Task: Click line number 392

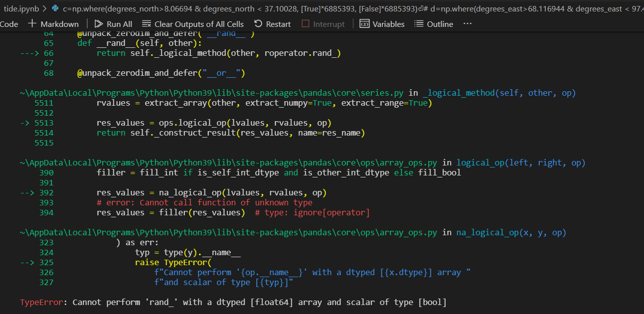Action: pos(46,192)
